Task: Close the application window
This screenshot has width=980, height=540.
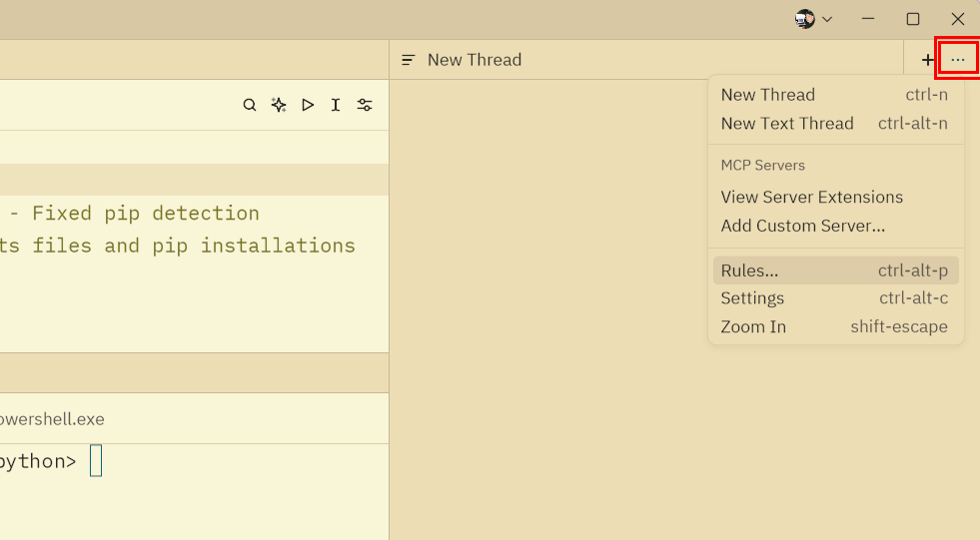Action: 957,19
